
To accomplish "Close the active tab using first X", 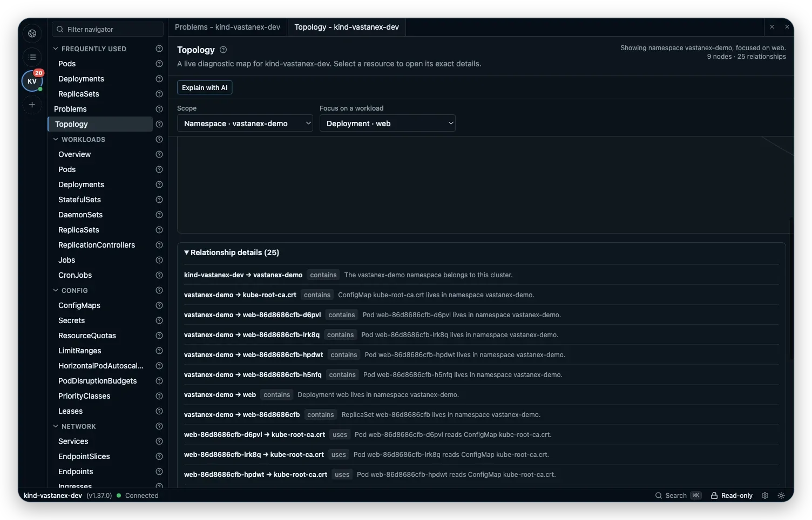I will pos(772,27).
